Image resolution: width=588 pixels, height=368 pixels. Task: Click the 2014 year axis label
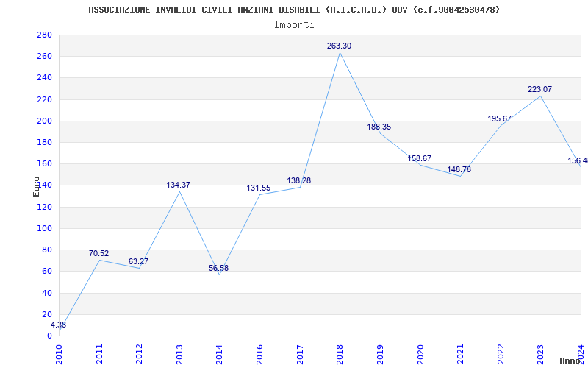point(220,354)
